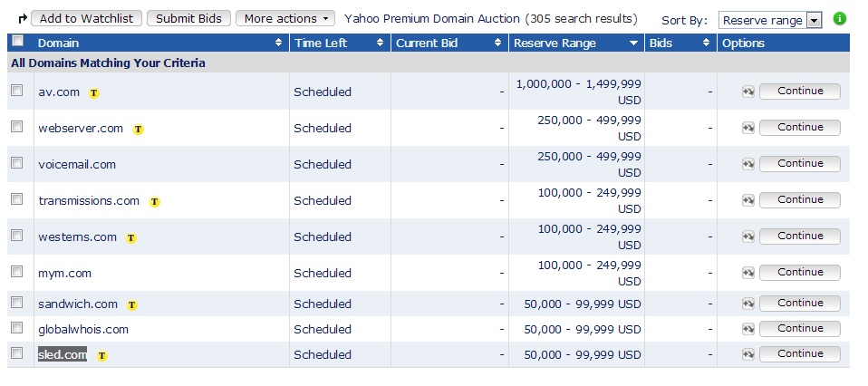Viewport: 868px width, 386px height.
Task: Sort by the Time Left column header
Action: [340, 43]
